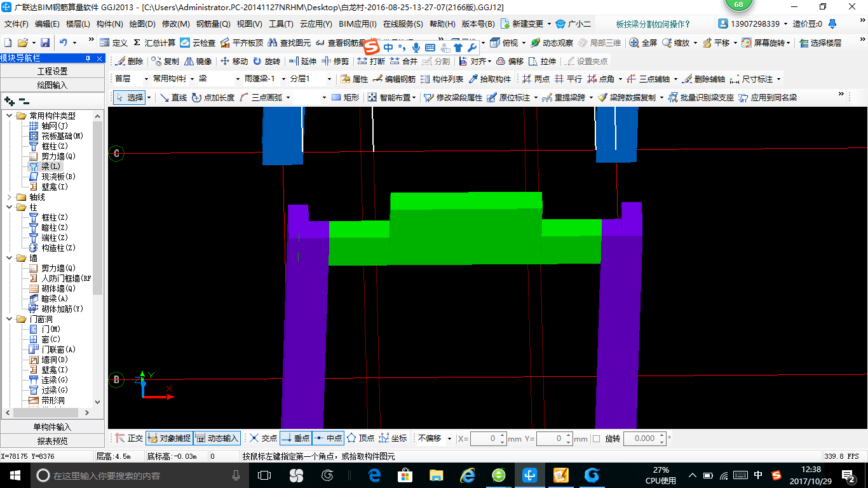Select the 打断 break tool

[x=371, y=61]
